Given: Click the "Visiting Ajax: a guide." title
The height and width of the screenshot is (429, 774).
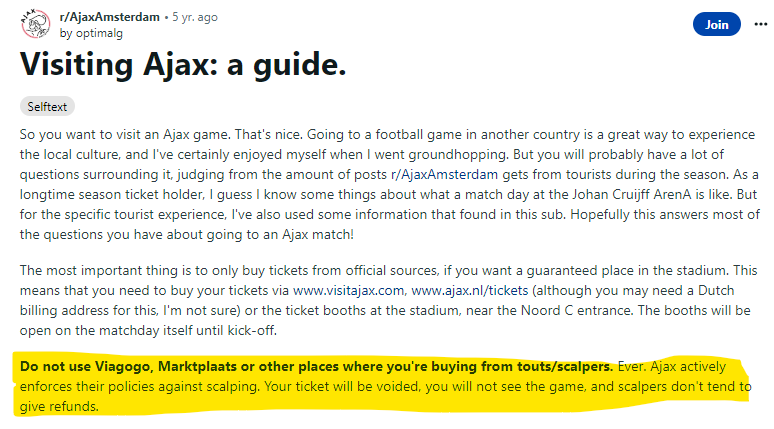Looking at the screenshot, I should pos(183,65).
